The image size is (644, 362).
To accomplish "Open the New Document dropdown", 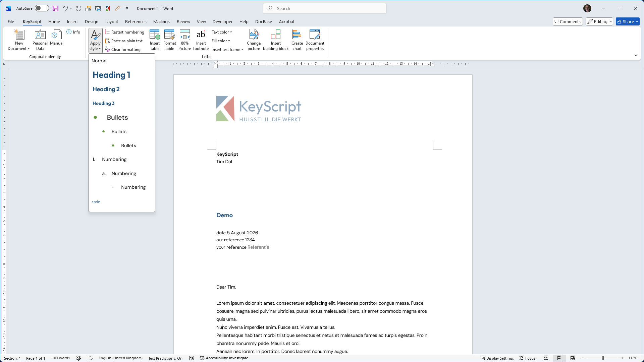I will 19,40.
